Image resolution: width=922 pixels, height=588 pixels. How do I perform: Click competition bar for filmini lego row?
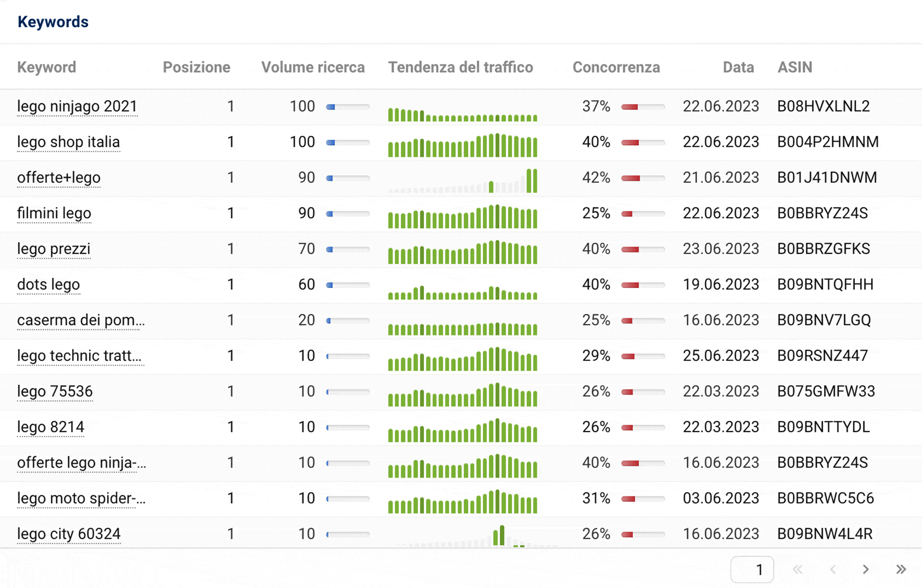point(643,214)
